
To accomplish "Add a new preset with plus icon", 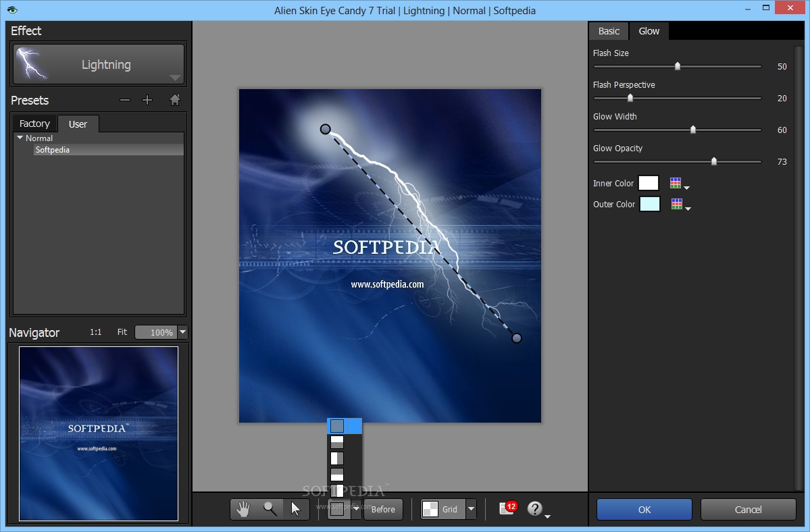I will [147, 100].
